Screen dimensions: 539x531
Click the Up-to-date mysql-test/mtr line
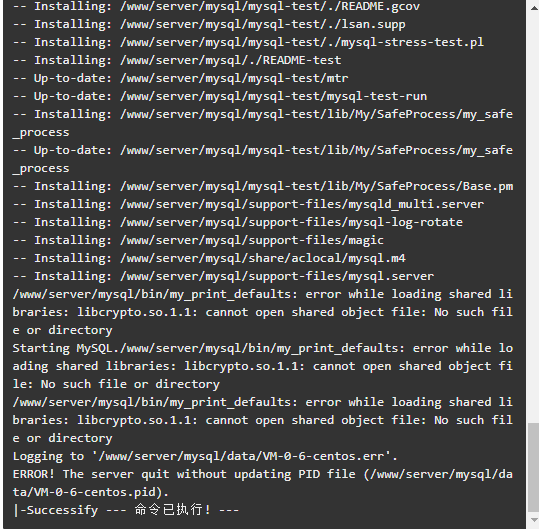[x=180, y=78]
